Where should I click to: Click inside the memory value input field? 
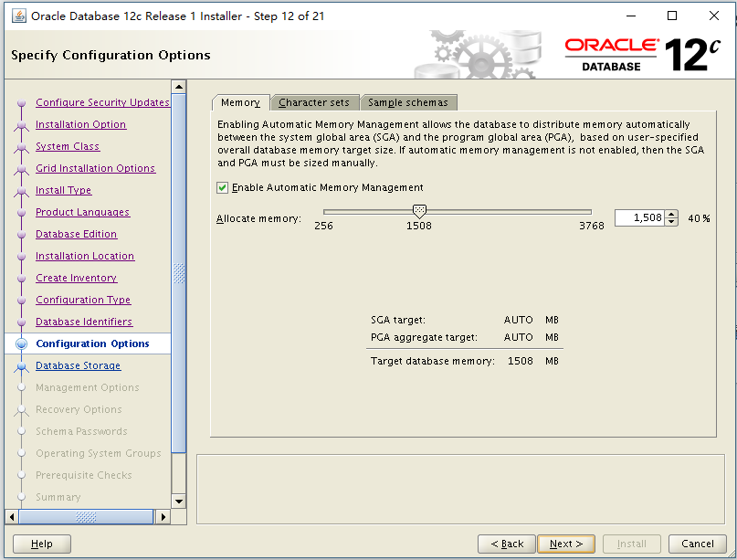[x=639, y=217]
